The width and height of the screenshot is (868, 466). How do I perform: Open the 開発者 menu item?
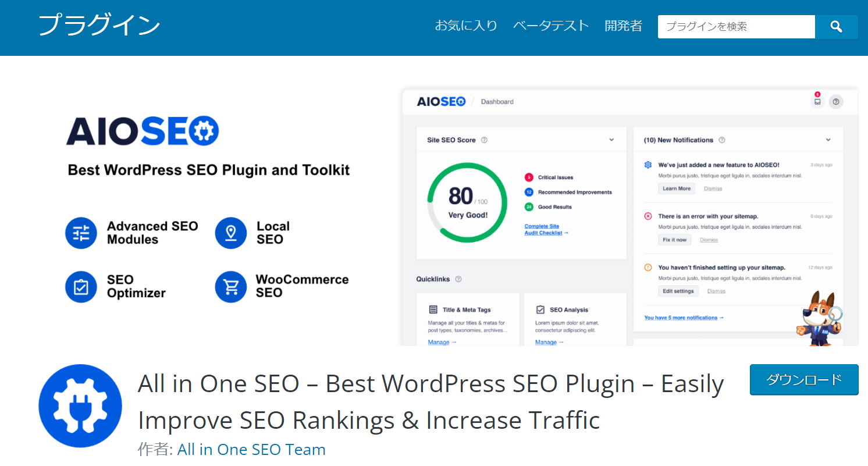tap(623, 26)
